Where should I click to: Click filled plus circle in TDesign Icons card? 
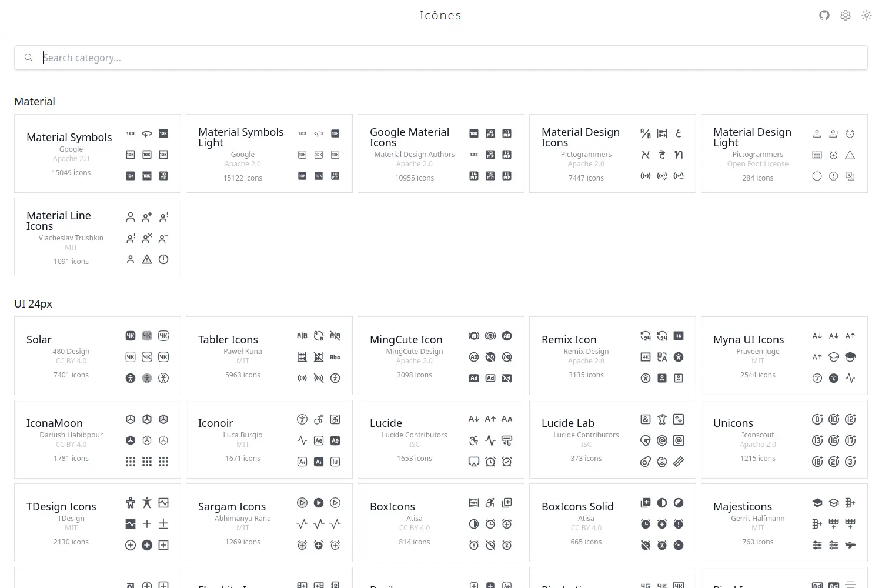pos(147,545)
